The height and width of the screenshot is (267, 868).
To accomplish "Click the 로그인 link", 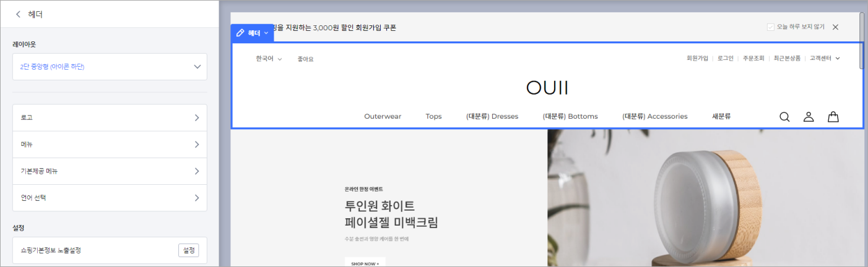I will point(726,58).
